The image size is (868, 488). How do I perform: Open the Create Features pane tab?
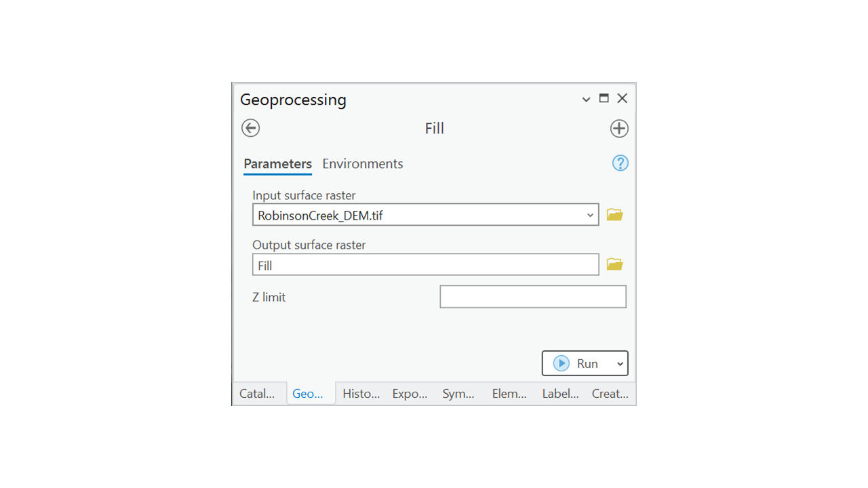point(610,394)
